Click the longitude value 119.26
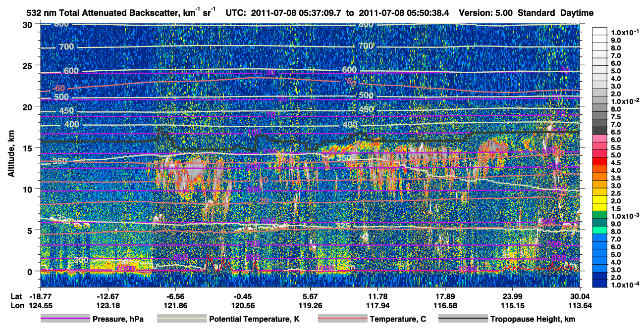Screen dimensions: 644x330 [310, 305]
